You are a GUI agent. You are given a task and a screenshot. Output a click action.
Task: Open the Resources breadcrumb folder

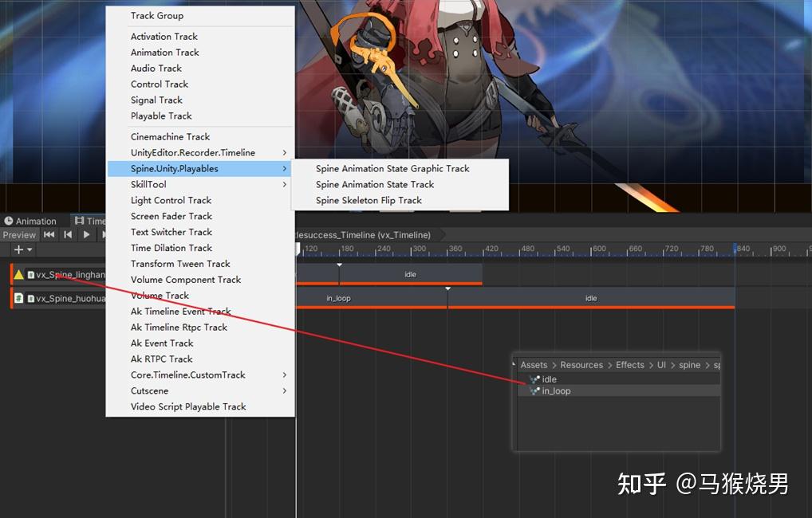coord(581,365)
